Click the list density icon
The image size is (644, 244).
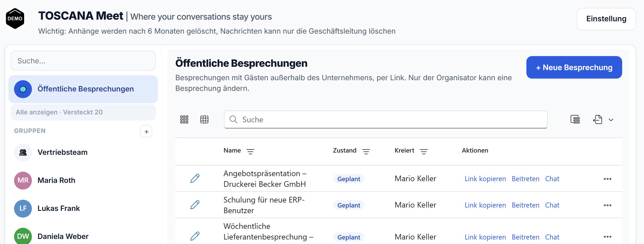tap(575, 119)
